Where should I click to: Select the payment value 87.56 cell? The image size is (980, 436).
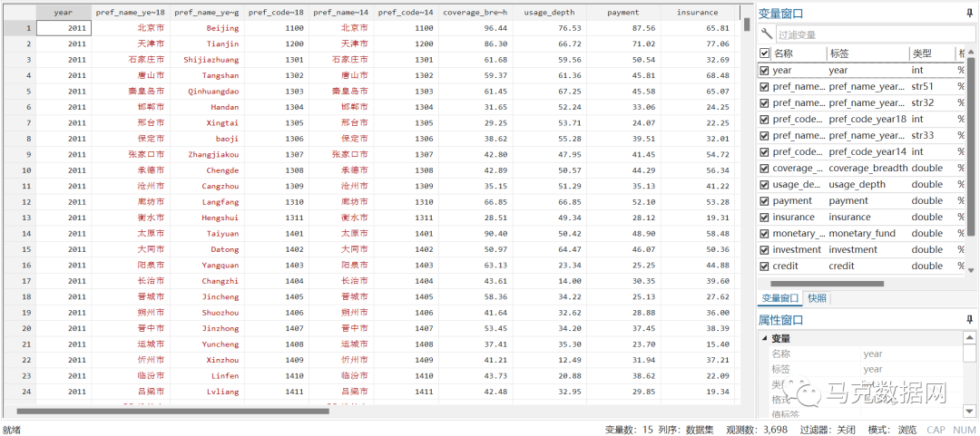pyautogui.click(x=623, y=28)
